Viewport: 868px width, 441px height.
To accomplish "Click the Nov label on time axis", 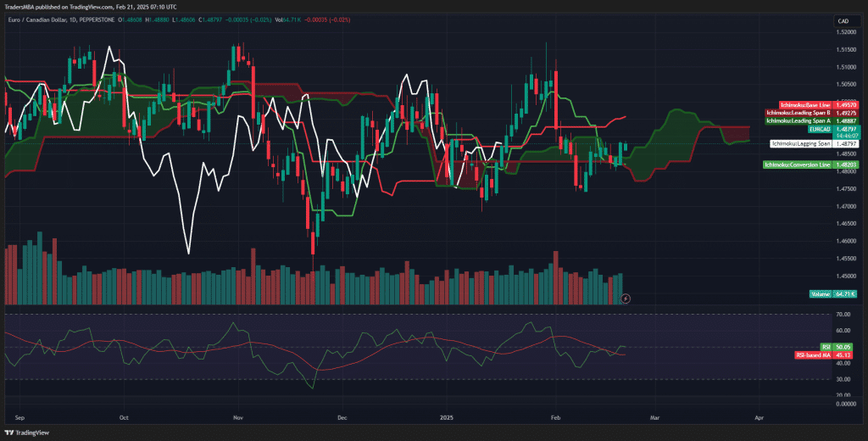I will point(238,418).
